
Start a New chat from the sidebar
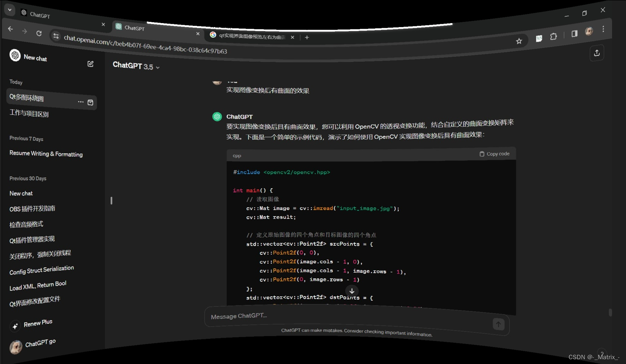(x=35, y=58)
